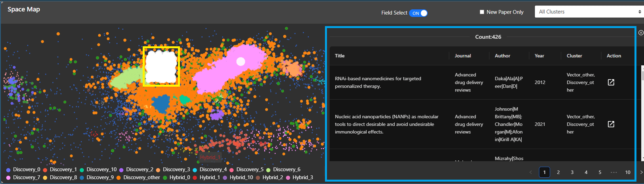The width and height of the screenshot is (644, 184).
Task: Open the Nucleic acid nanoparticles paper link icon
Action: [x=611, y=124]
